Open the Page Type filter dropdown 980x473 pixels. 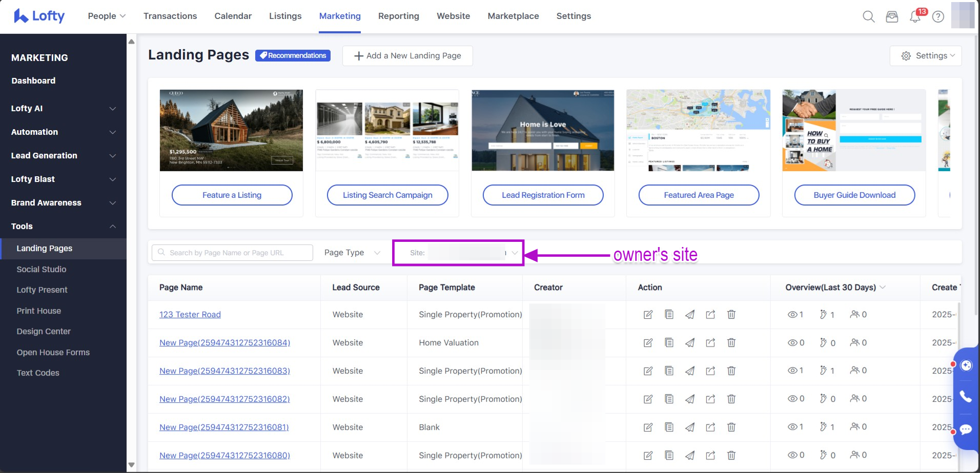[x=352, y=253]
